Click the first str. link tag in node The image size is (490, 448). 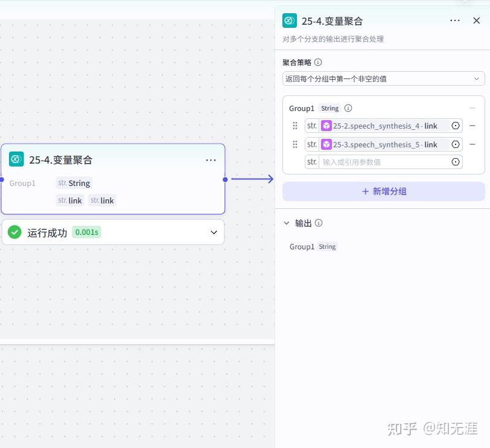point(70,200)
